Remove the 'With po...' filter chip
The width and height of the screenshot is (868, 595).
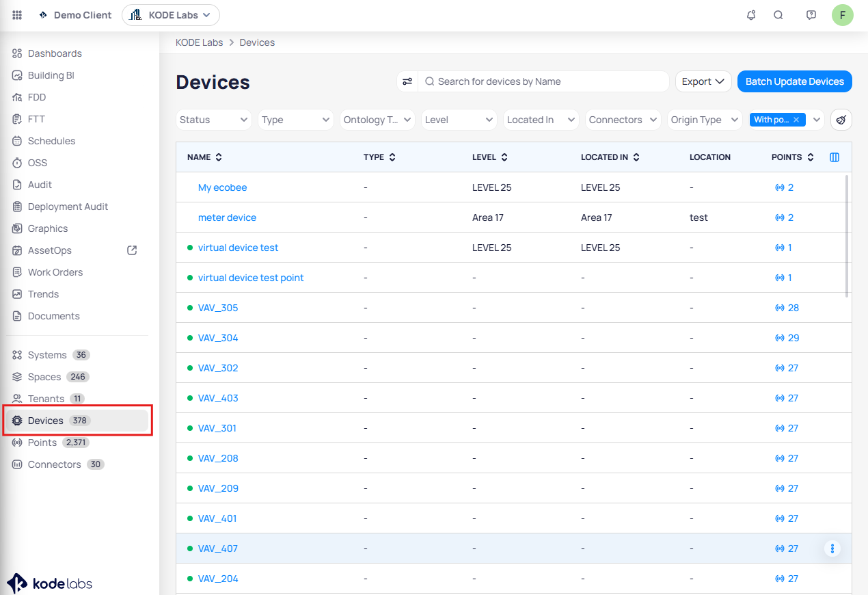[x=796, y=120]
